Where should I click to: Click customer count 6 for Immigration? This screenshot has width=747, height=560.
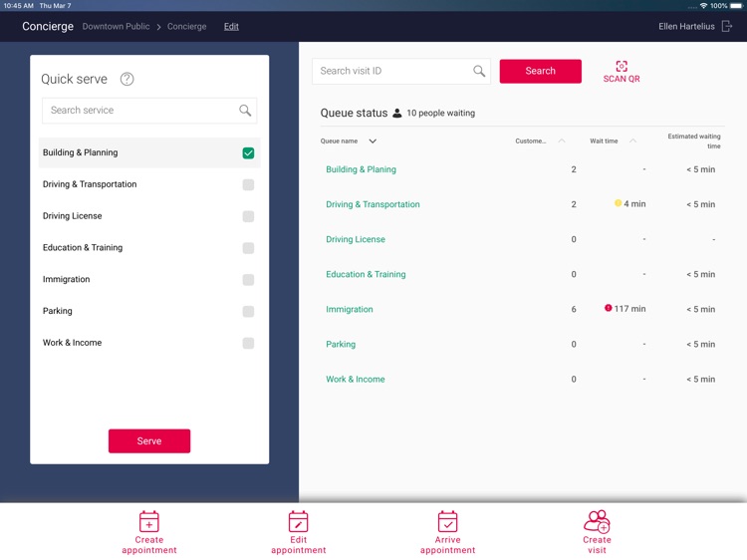(574, 309)
